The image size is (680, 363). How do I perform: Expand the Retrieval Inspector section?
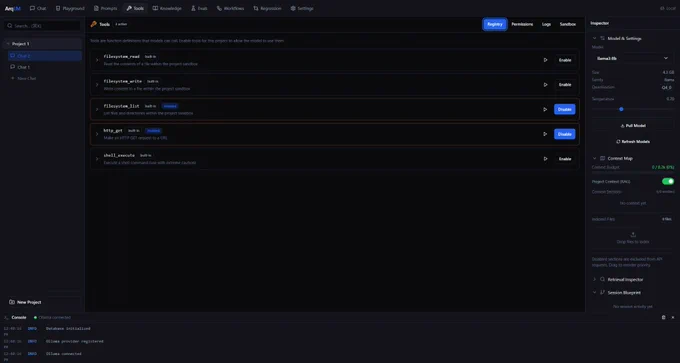tap(595, 279)
